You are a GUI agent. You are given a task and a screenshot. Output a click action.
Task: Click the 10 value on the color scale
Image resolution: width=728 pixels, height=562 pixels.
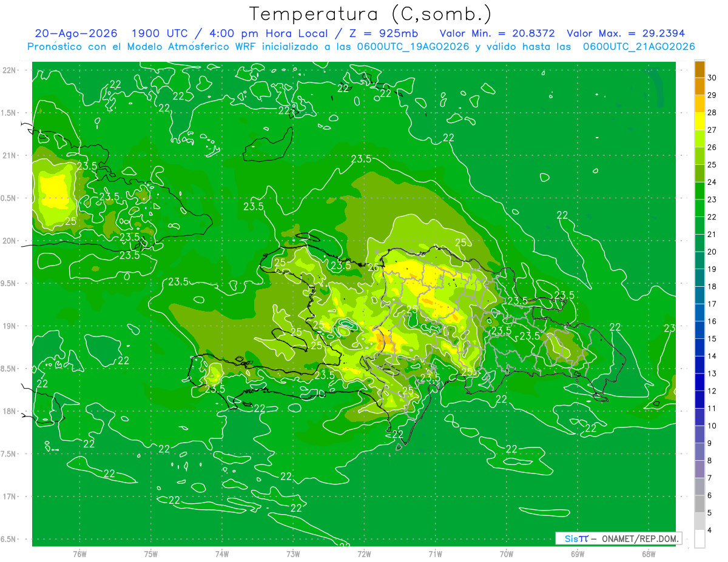tap(712, 426)
